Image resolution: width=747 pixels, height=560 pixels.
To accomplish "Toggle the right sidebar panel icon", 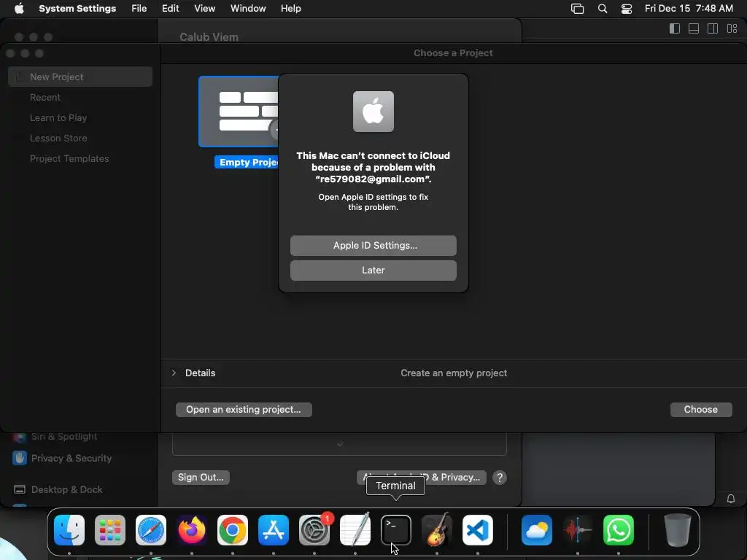I will coord(713,28).
